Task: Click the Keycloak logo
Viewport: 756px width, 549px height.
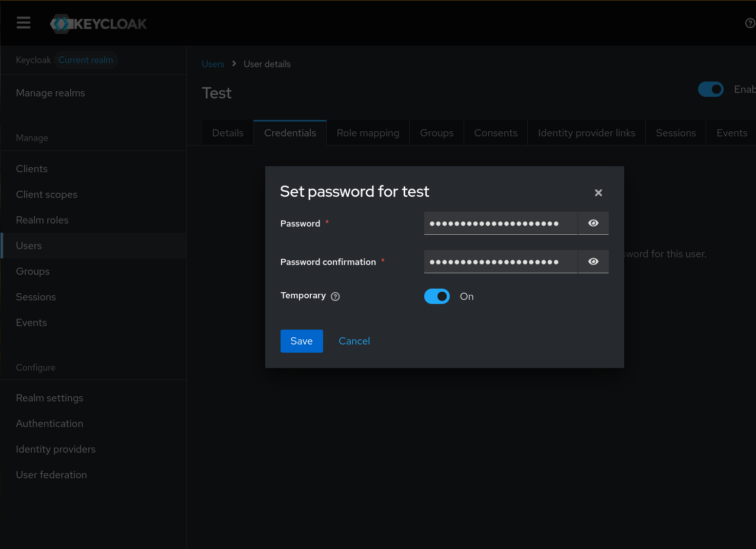Action: (x=98, y=24)
